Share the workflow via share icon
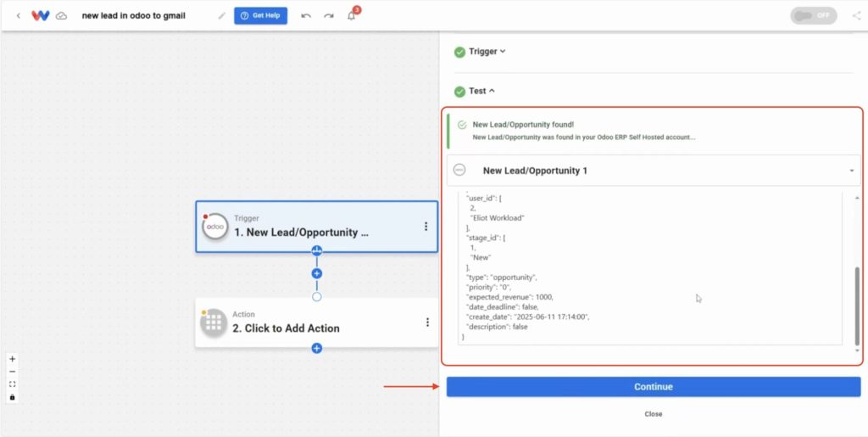 [x=856, y=15]
